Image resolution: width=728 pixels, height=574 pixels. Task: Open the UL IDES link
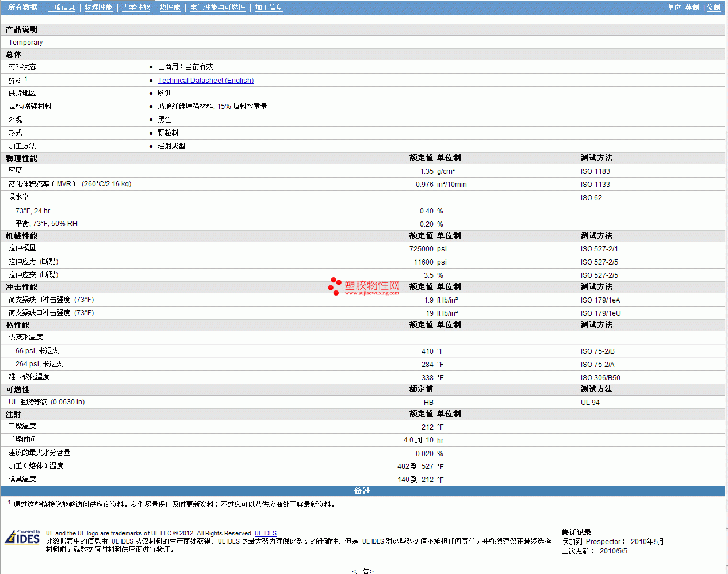(x=266, y=533)
